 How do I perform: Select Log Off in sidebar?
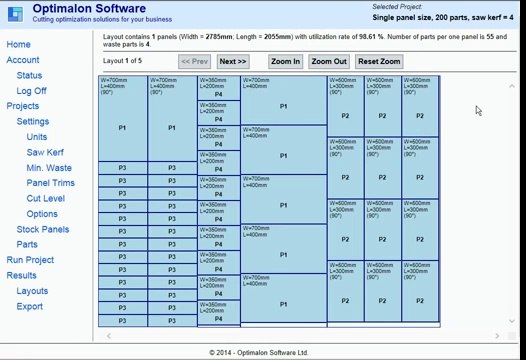[32, 91]
